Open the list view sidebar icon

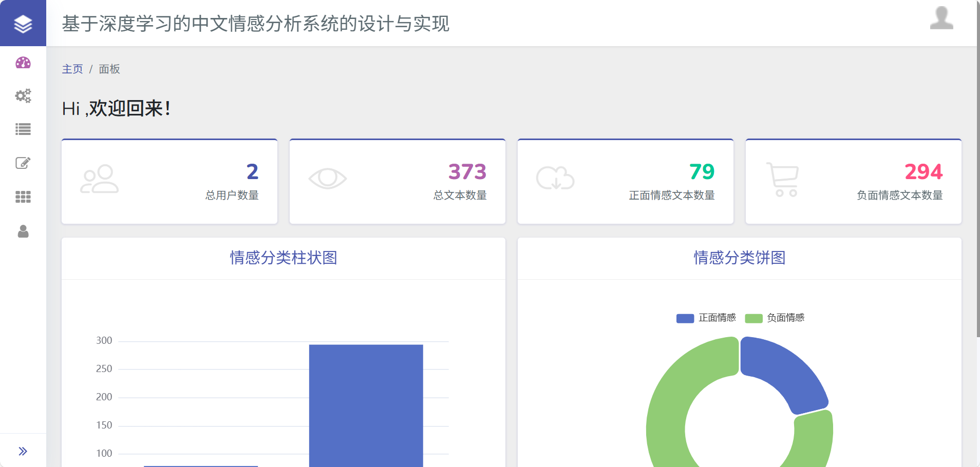coord(23,129)
